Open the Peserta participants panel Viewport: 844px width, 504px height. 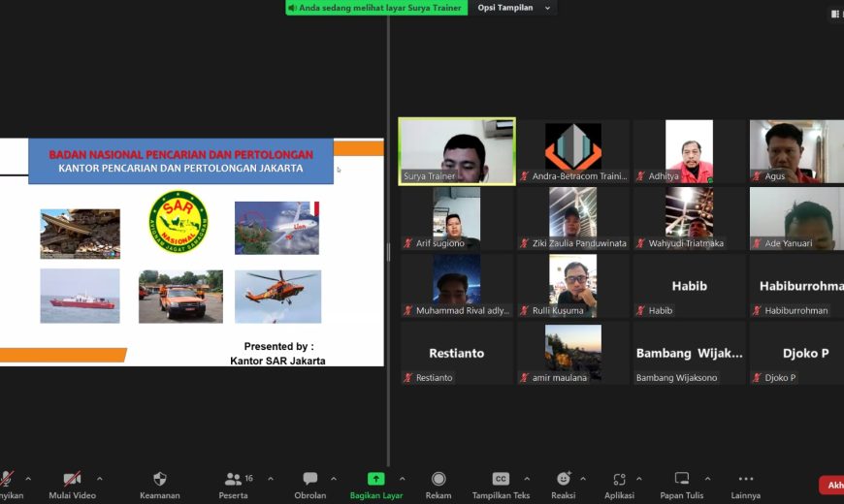[x=233, y=479]
